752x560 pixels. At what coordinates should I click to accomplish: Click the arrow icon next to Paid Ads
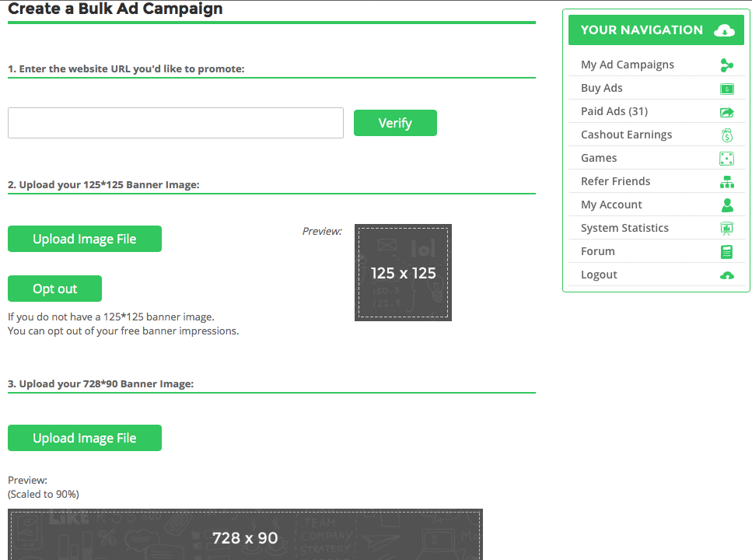click(726, 112)
